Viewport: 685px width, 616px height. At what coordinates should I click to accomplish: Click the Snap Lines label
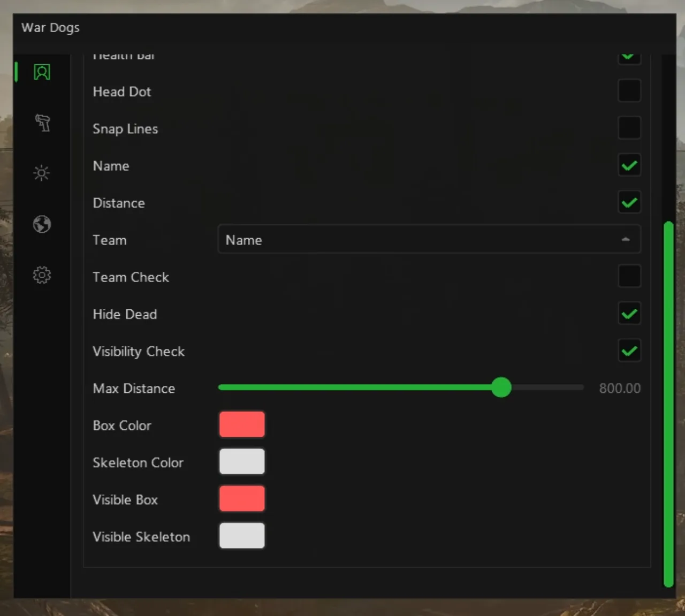[125, 129]
